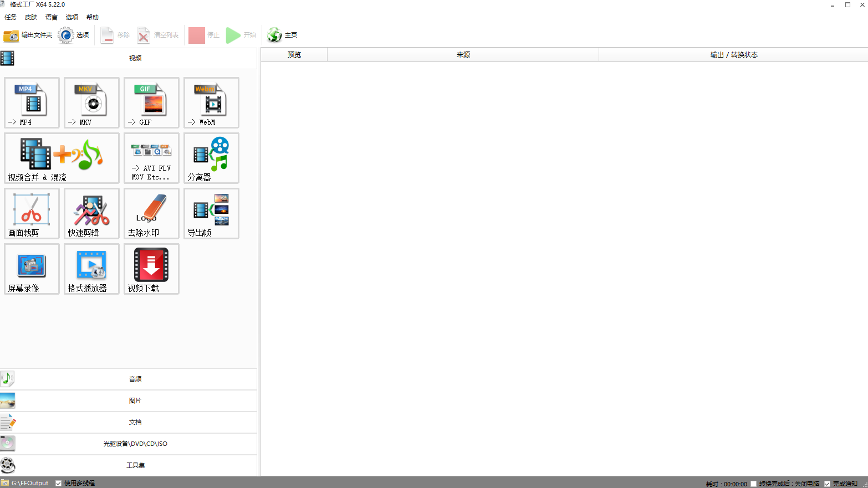Open the 视频下载 video downloader

pyautogui.click(x=151, y=269)
